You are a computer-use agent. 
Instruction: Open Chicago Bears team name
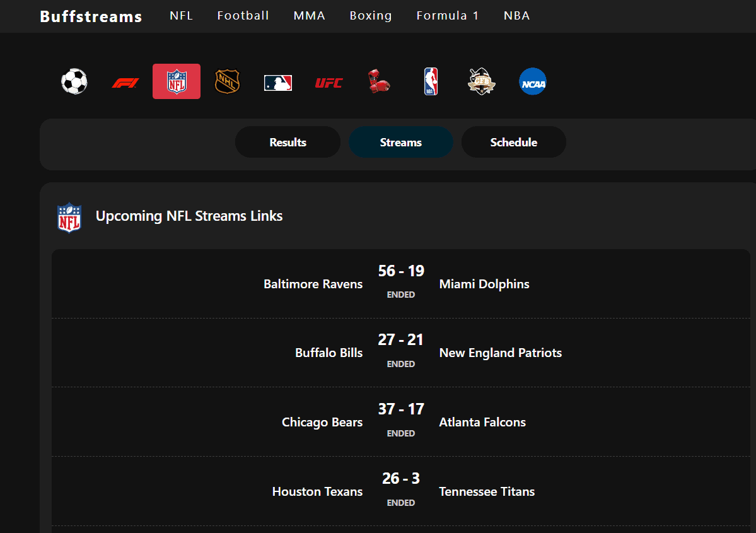click(x=322, y=423)
